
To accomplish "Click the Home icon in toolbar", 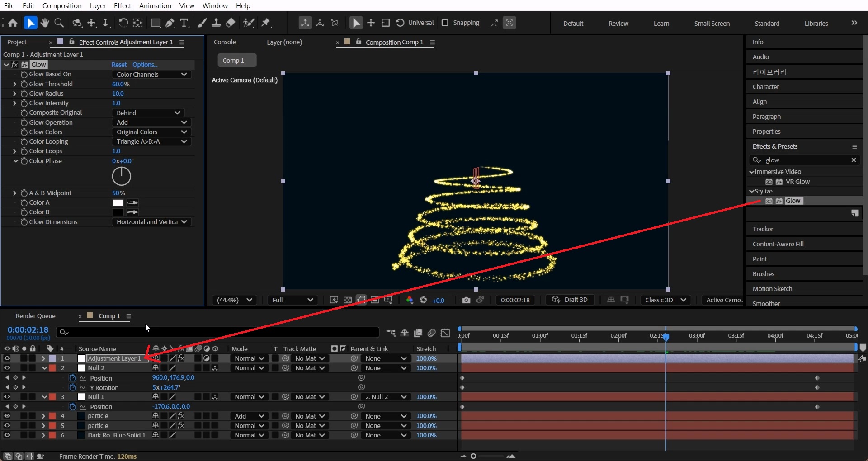I will coord(13,23).
